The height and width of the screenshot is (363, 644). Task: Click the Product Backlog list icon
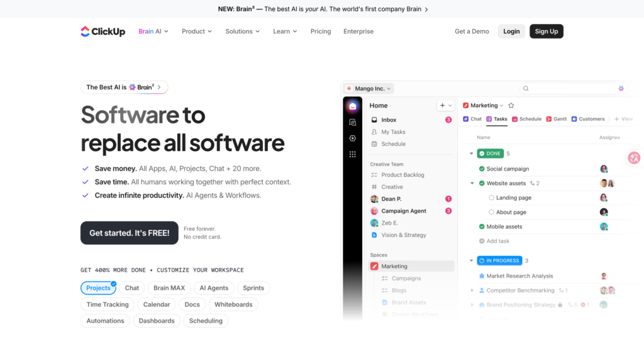pos(374,174)
